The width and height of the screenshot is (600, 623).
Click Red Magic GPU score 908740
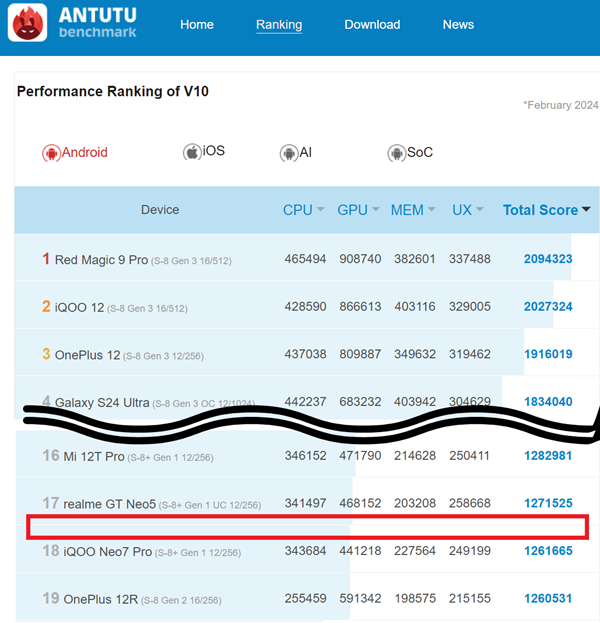(360, 259)
